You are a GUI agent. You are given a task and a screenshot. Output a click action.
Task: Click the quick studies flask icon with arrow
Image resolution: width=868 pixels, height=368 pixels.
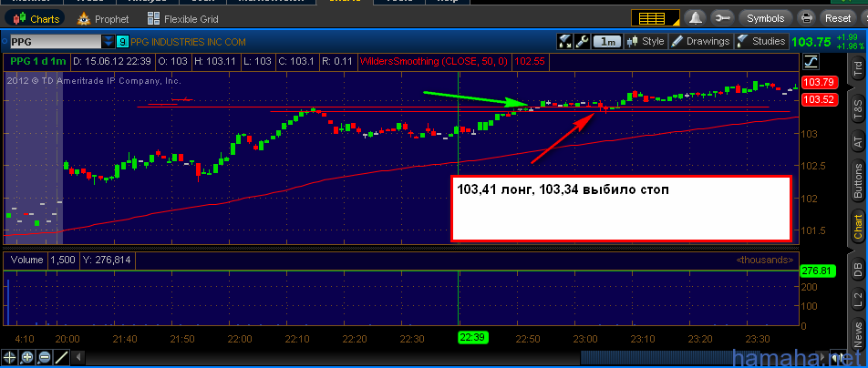pos(565,41)
